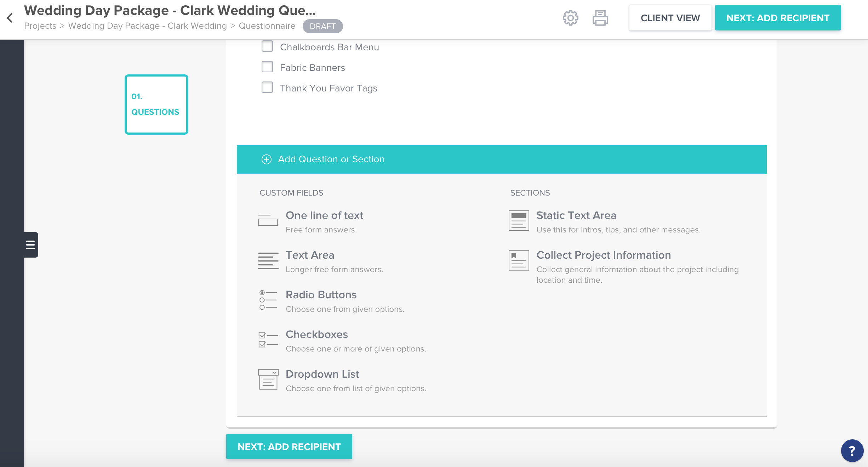Click the SECTIONS heading
The width and height of the screenshot is (868, 467).
(530, 193)
